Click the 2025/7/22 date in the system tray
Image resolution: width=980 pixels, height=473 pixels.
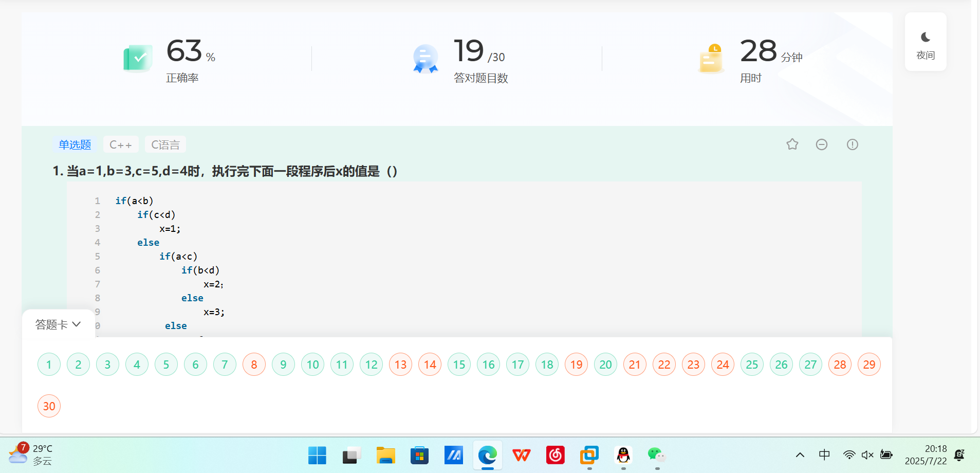click(926, 461)
